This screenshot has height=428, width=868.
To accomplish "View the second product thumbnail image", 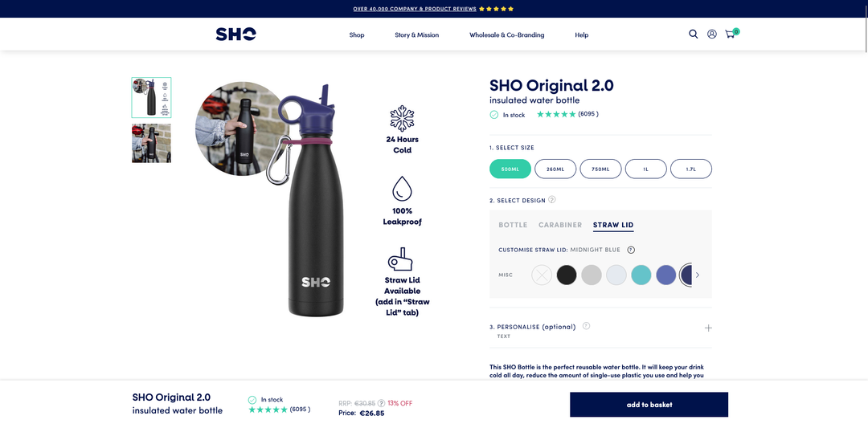I will pyautogui.click(x=151, y=143).
